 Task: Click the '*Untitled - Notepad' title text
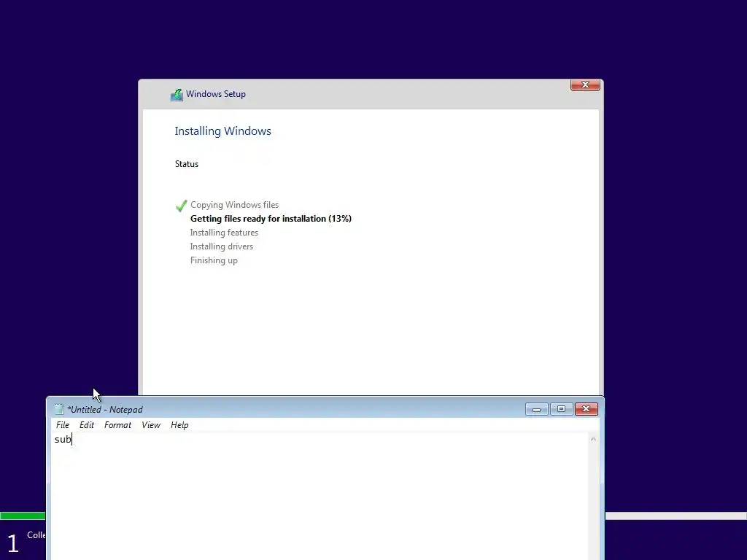(105, 410)
